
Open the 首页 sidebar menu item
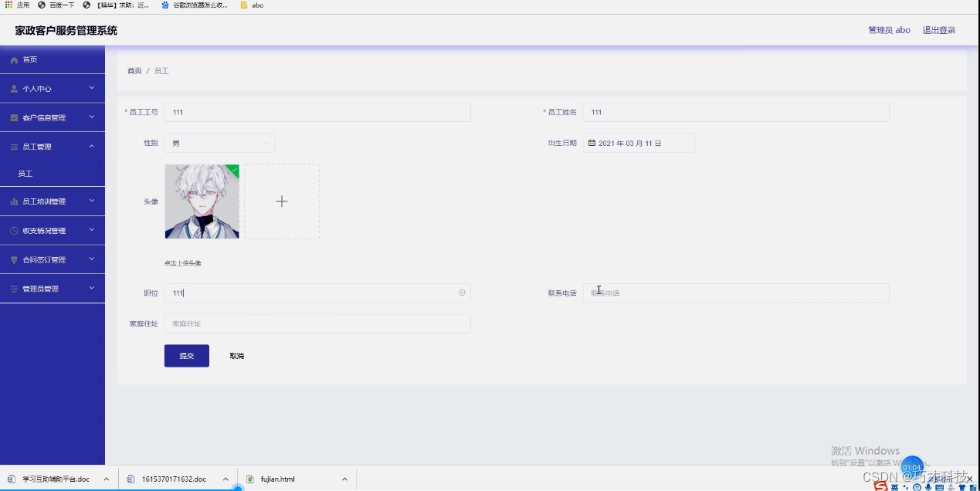(53, 59)
